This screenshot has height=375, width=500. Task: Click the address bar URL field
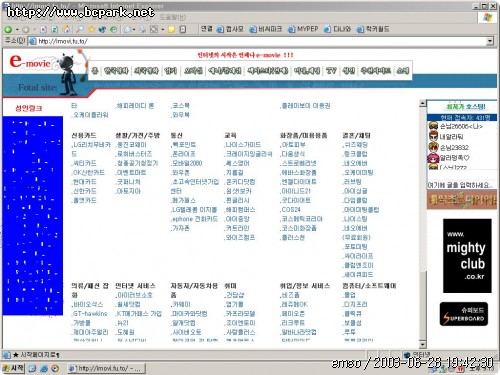pyautogui.click(x=257, y=41)
